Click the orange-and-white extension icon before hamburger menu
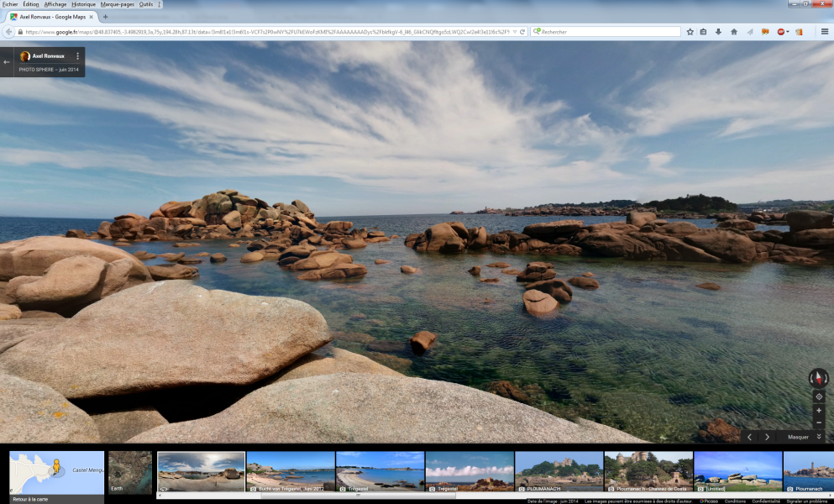Screen dimensions: 834x504 point(799,32)
